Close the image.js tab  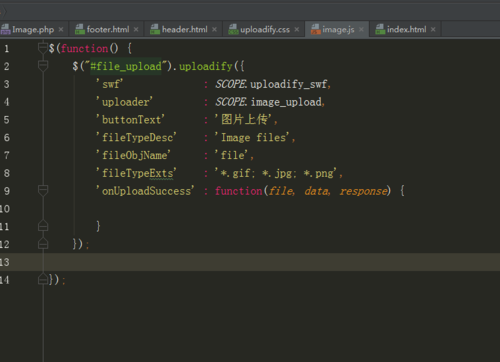[361, 29]
